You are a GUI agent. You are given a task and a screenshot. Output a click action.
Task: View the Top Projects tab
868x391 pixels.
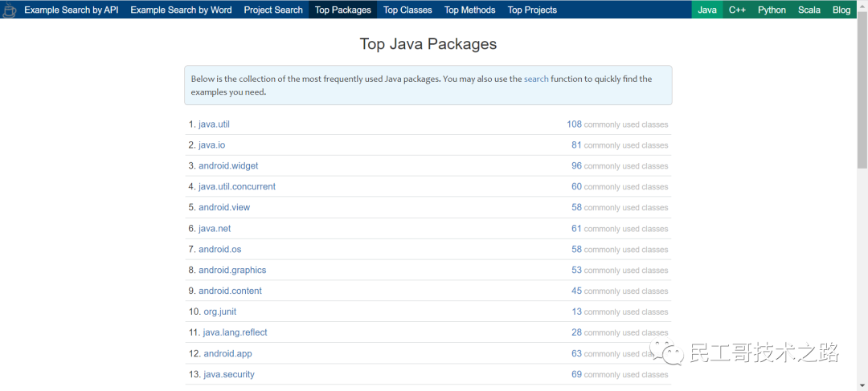coord(532,10)
